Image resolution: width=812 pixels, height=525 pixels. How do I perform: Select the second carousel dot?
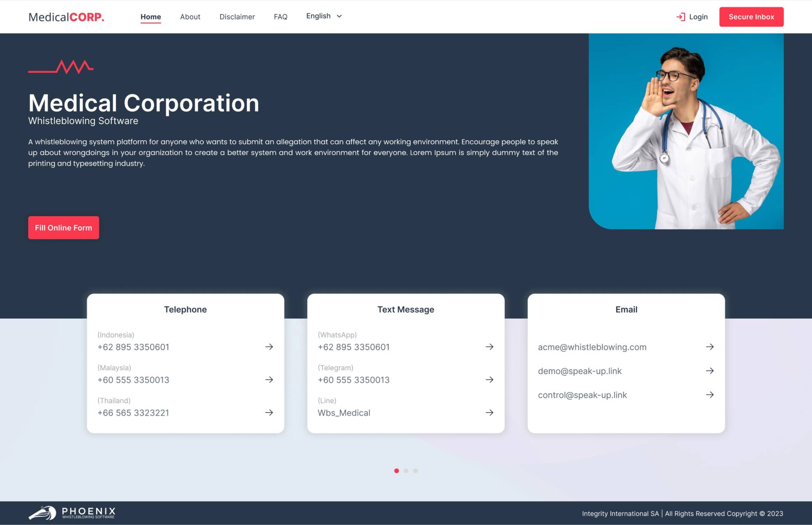(406, 471)
